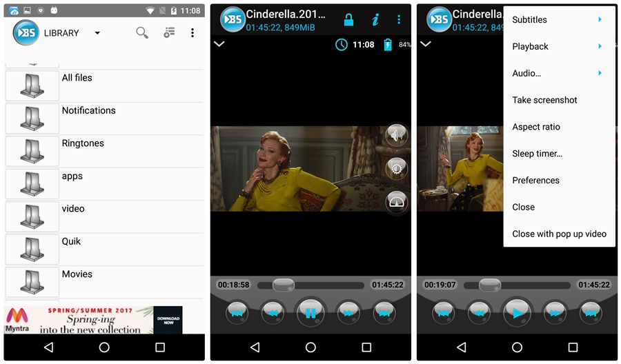
Task: Expand the Audio... submenu
Action: pos(559,73)
